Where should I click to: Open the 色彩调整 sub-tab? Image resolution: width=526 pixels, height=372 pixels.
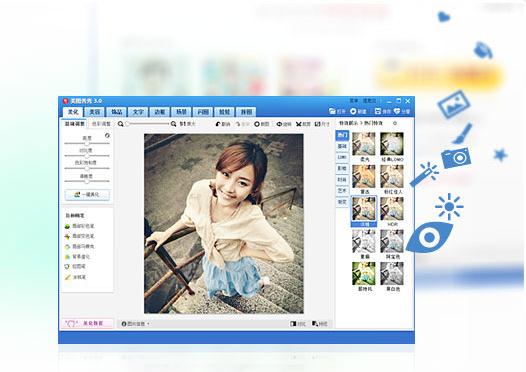(101, 124)
